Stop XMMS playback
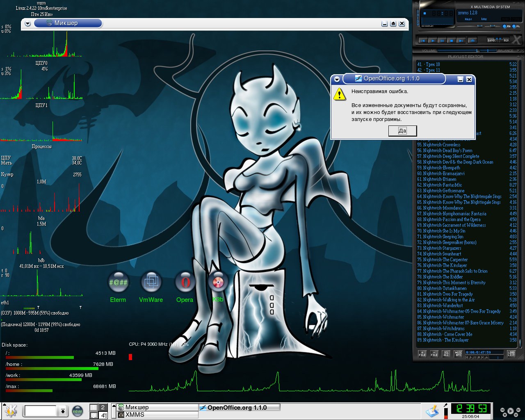Image resolution: width=525 pixels, height=420 pixels. coord(451,41)
